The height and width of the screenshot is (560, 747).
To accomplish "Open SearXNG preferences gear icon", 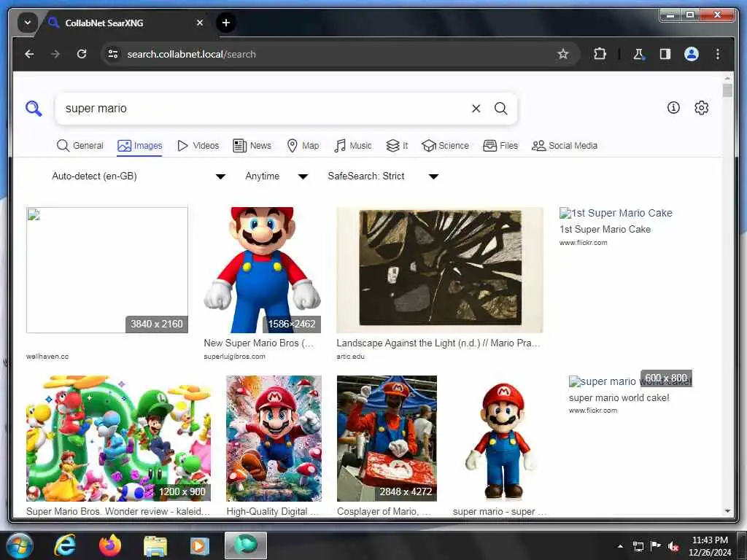I will 701,108.
